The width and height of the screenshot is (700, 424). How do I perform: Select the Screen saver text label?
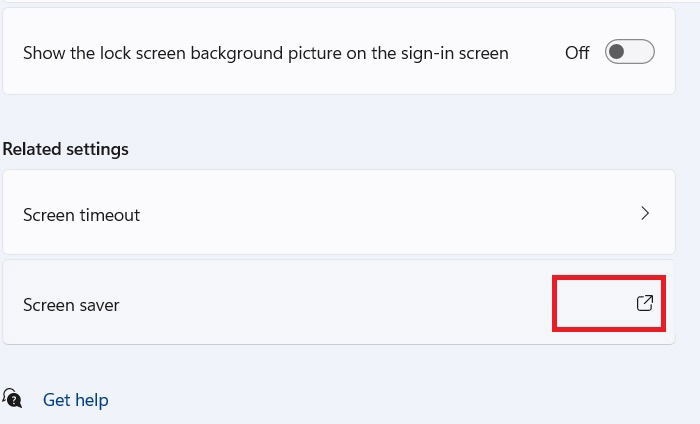(x=71, y=305)
